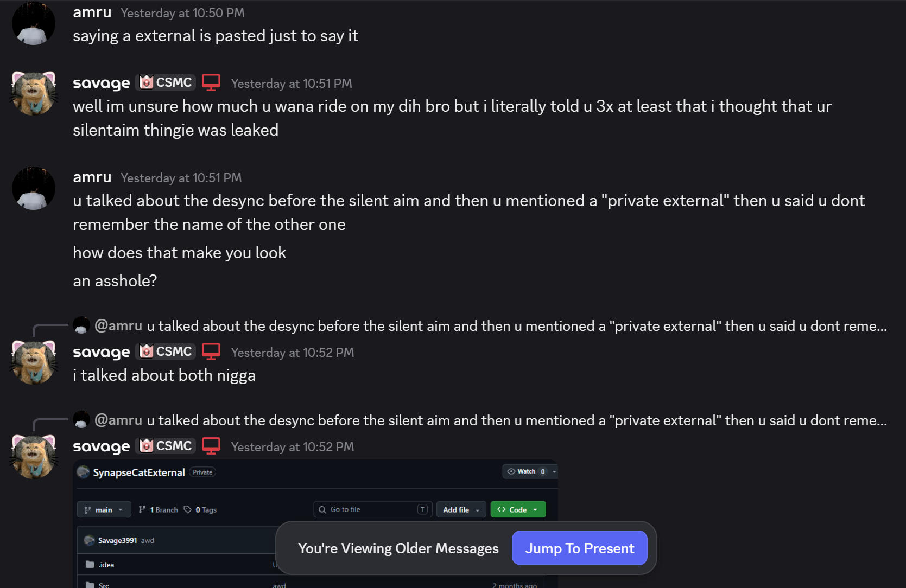
Task: Click the SynapseCatExternal repository name
Action: pos(139,472)
